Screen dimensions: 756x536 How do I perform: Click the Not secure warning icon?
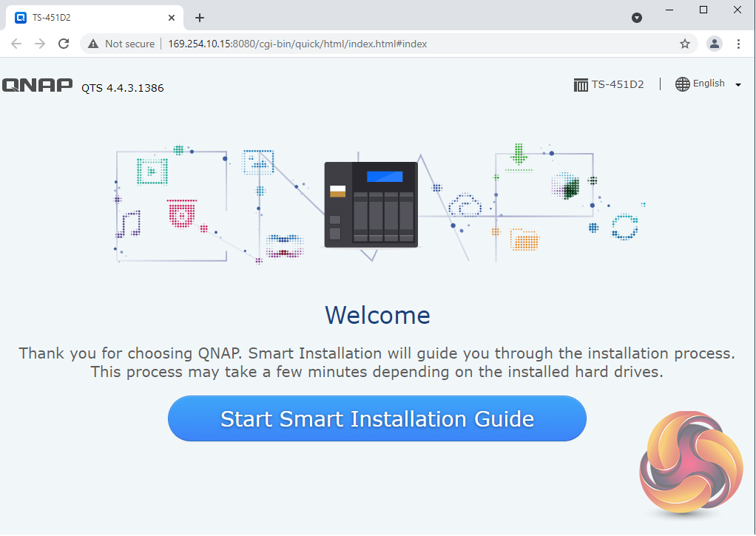(x=93, y=44)
